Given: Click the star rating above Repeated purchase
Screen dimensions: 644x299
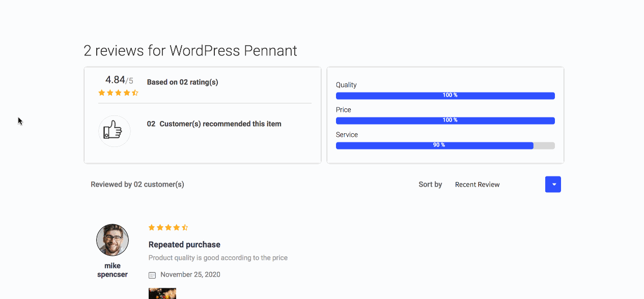Looking at the screenshot, I should [x=168, y=227].
